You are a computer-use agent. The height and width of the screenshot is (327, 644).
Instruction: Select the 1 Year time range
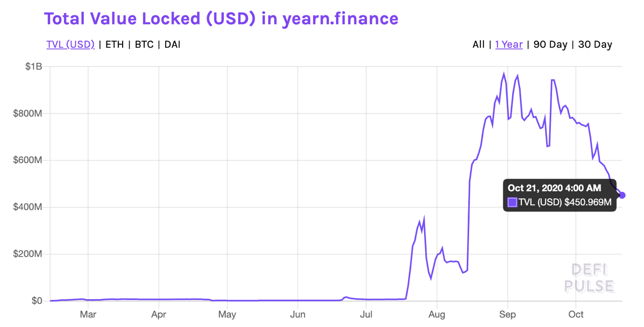click(509, 45)
